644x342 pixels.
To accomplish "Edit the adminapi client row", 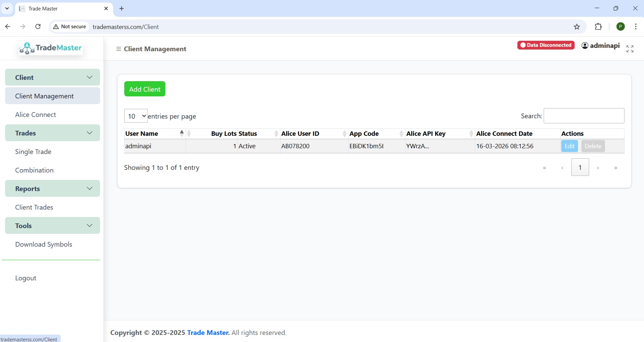I will (569, 146).
